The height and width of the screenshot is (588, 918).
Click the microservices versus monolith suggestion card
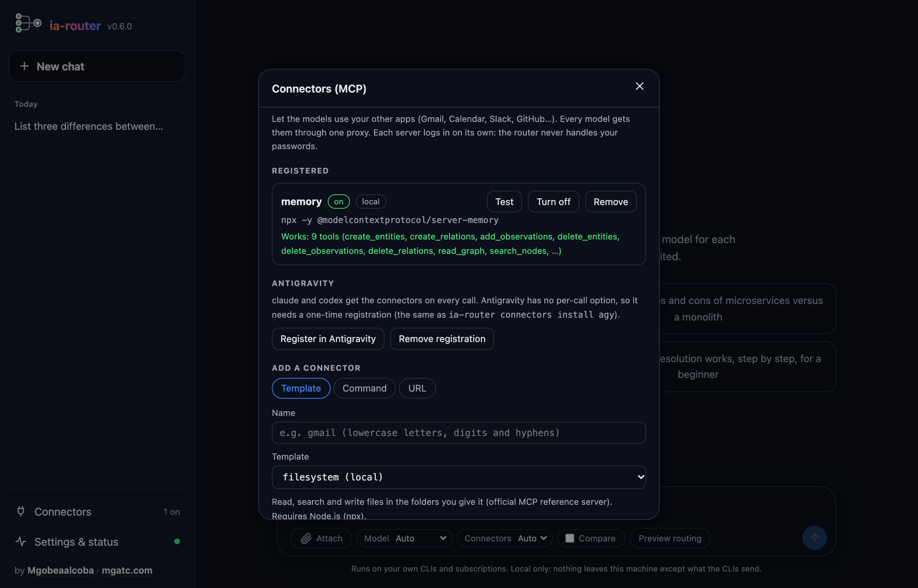747,308
